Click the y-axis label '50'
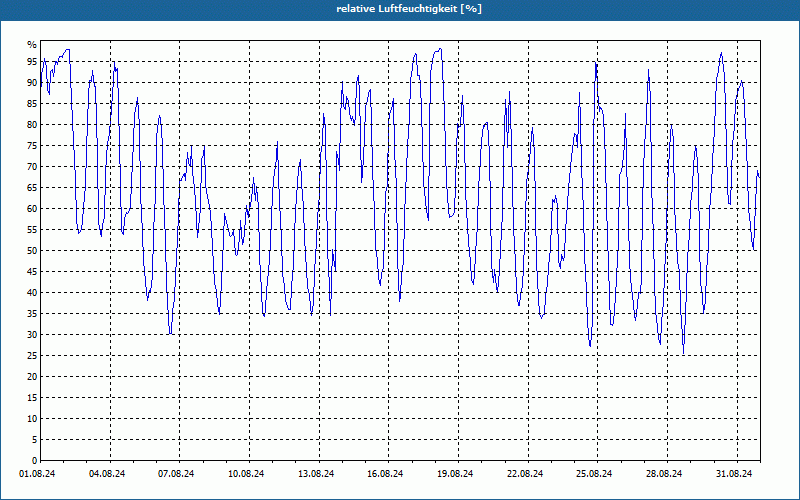This screenshot has width=800, height=500. pos(32,251)
